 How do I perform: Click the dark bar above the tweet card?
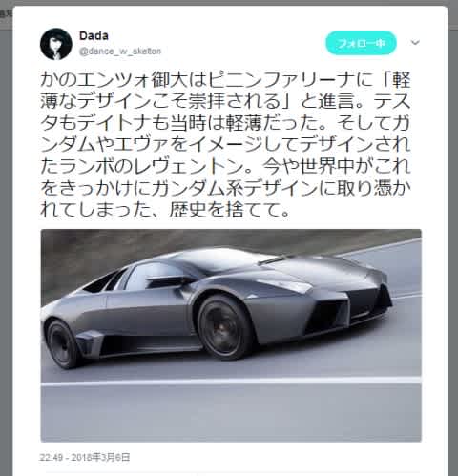coord(229,3)
